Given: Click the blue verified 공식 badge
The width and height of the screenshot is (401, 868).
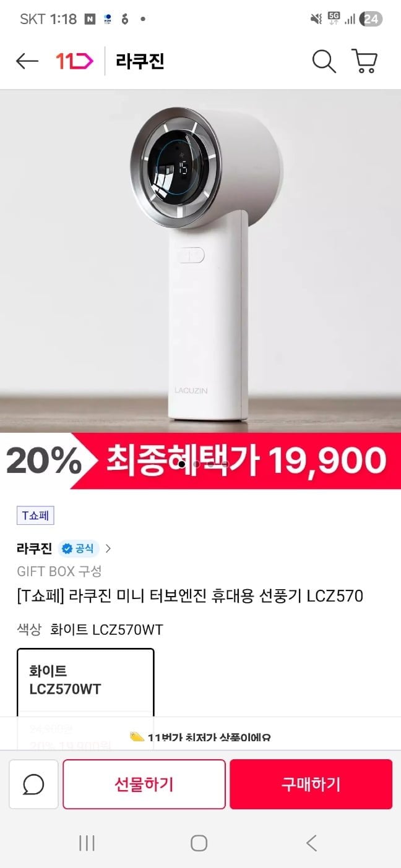Looking at the screenshot, I should click(x=79, y=548).
